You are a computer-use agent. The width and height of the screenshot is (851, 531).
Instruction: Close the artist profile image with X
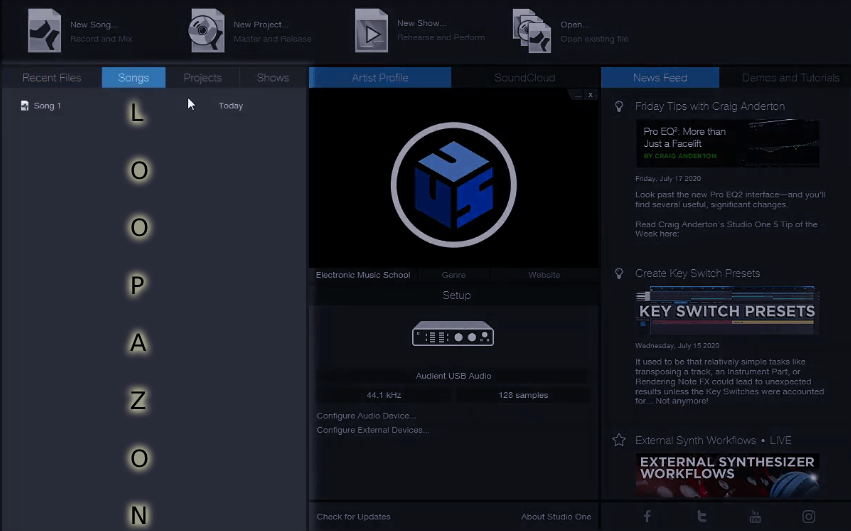(590, 95)
